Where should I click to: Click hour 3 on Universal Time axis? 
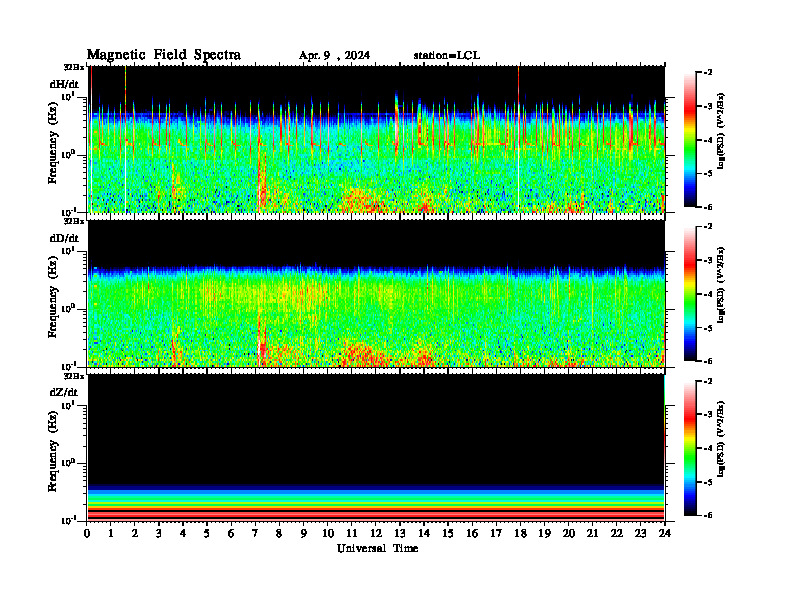point(159,534)
